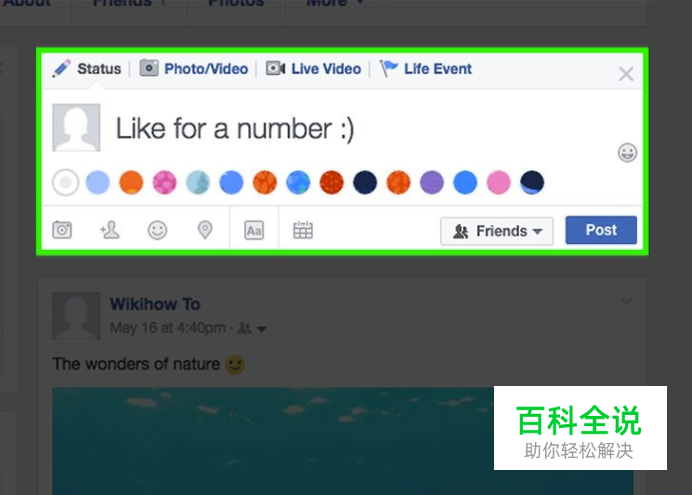Choose the solid dark navy background circle
The height and width of the screenshot is (495, 692).
click(x=365, y=182)
